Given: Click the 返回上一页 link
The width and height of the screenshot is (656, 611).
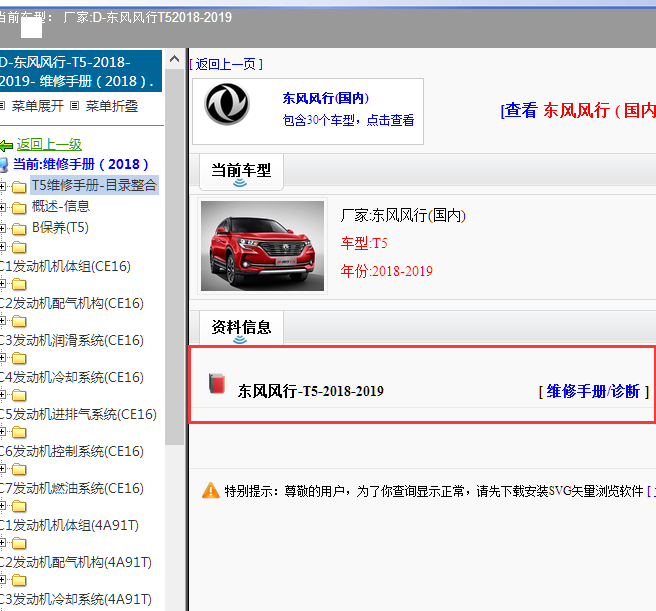Looking at the screenshot, I should (x=226, y=64).
